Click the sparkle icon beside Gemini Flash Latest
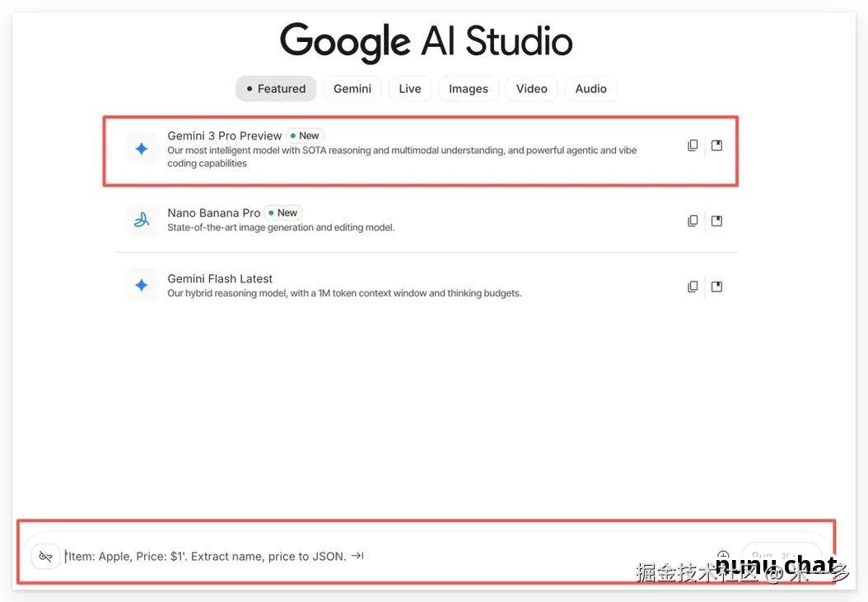Image resolution: width=868 pixels, height=602 pixels. 142,286
